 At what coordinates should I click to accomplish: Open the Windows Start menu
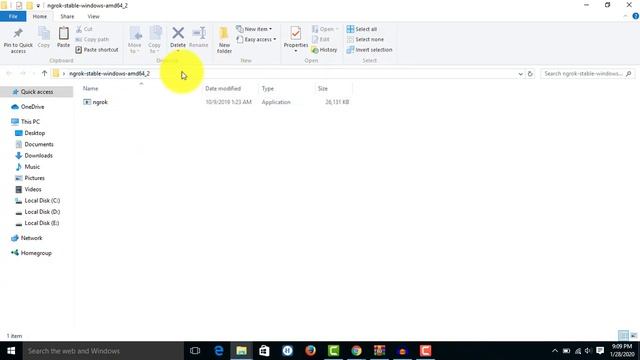[x=11, y=351]
